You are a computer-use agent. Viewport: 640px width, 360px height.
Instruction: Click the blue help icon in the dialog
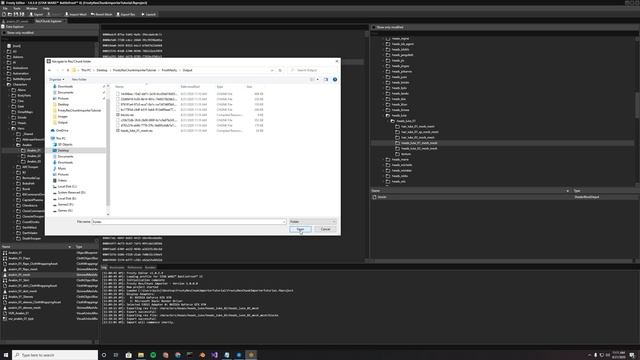[x=335, y=80]
